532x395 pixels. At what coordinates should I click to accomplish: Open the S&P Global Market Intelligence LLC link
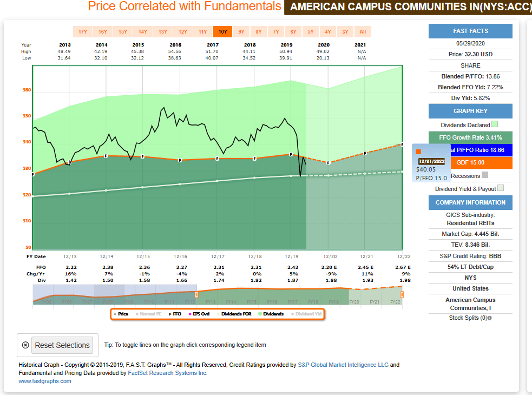pos(343,365)
